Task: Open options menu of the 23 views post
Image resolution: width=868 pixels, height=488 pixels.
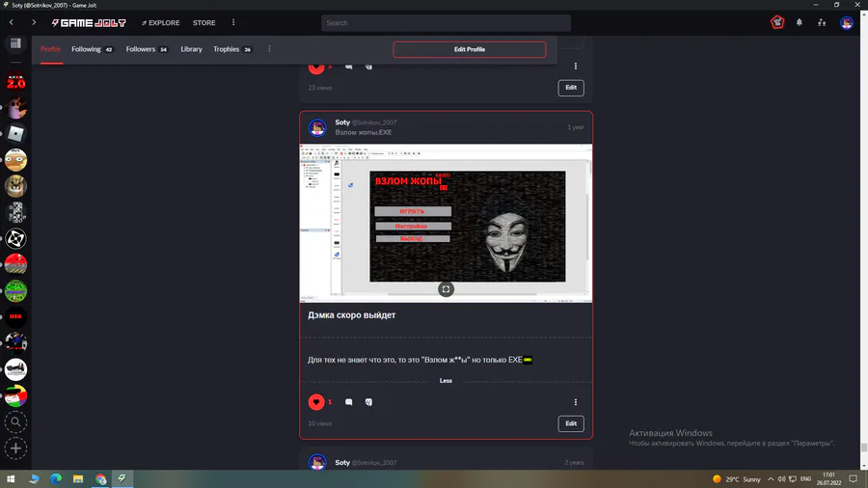Action: tap(576, 67)
